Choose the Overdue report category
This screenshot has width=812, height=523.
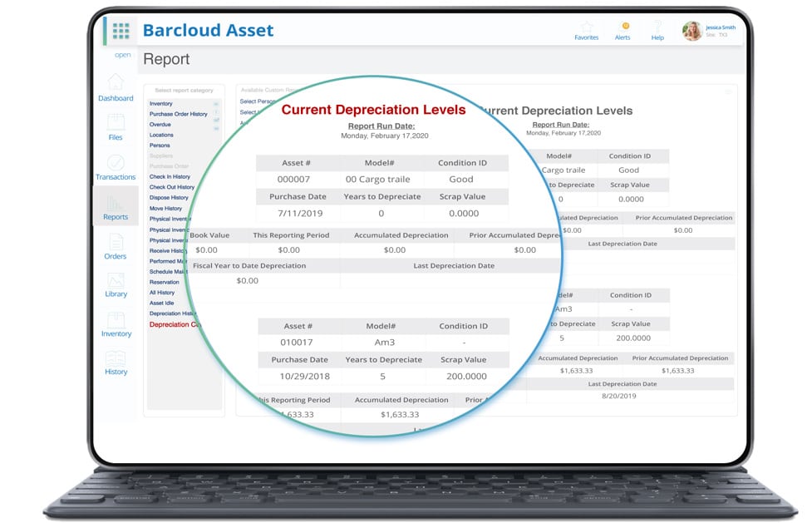click(x=160, y=125)
